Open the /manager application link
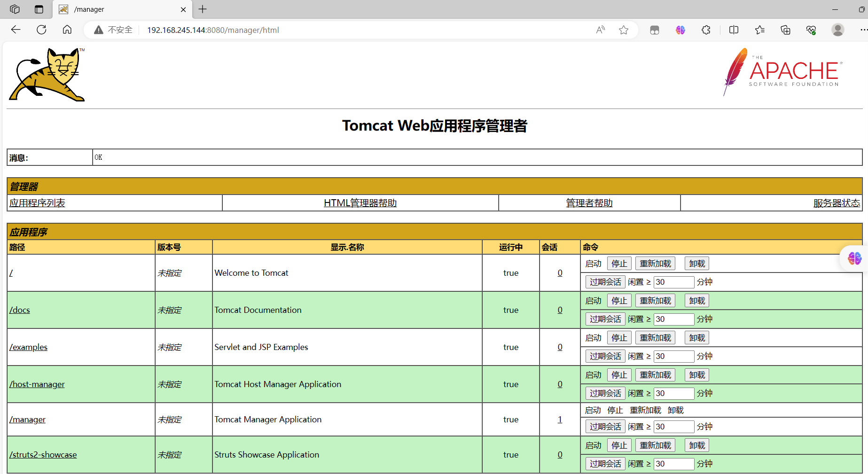This screenshot has height=474, width=868. [28, 420]
